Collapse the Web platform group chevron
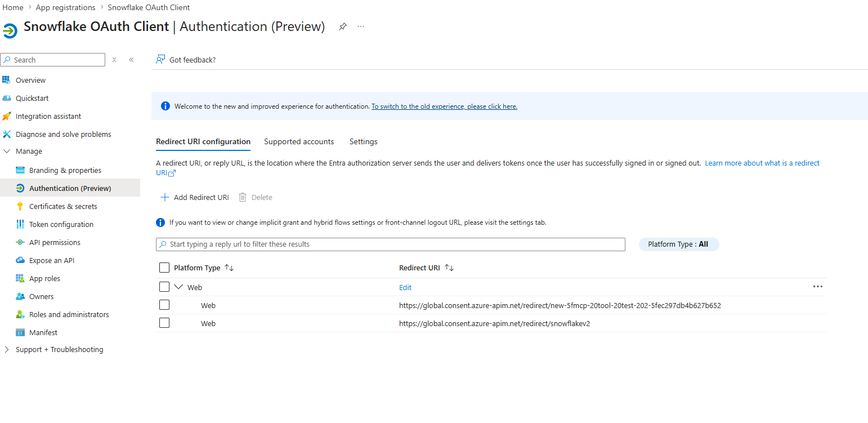868x423 pixels. click(x=179, y=287)
